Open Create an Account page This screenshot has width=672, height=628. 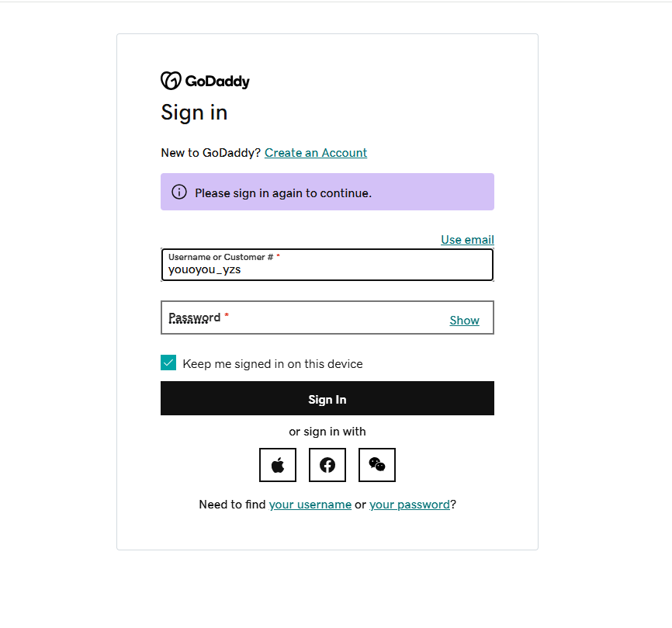click(x=315, y=152)
